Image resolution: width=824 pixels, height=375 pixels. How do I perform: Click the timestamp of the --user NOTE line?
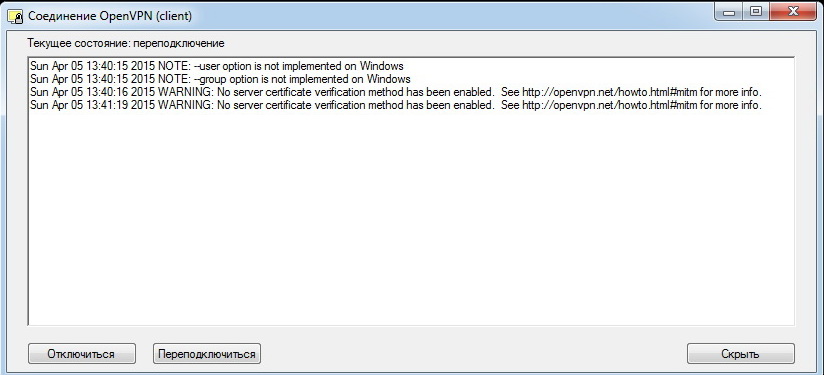click(93, 66)
